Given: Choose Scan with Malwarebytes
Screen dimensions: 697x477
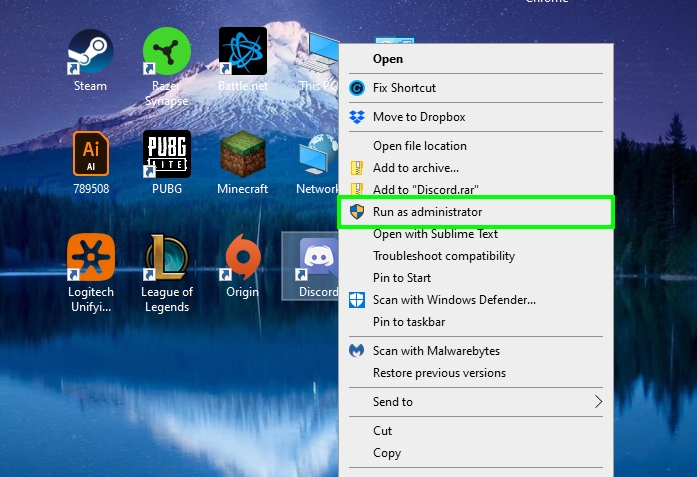Looking at the screenshot, I should 436,351.
